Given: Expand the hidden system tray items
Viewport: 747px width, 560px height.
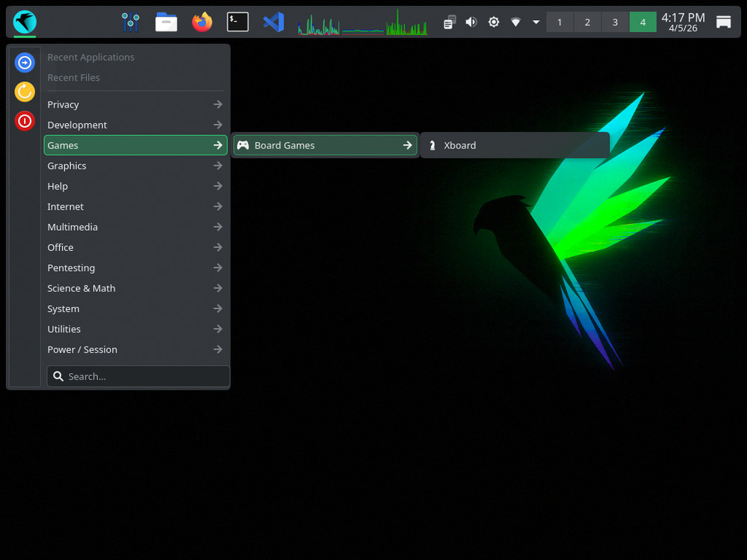Looking at the screenshot, I should tap(536, 22).
